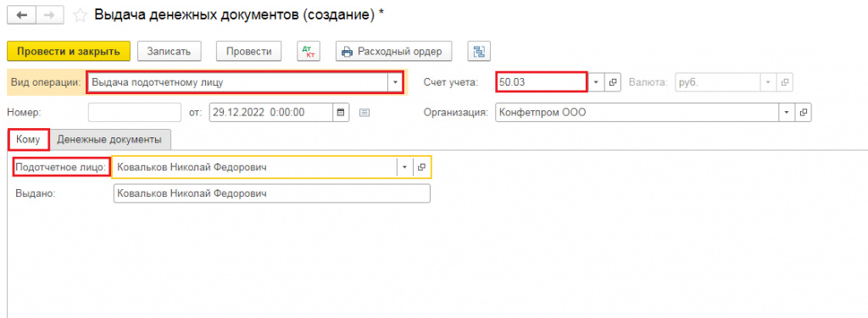Open the disabled Валюта record button

point(784,82)
